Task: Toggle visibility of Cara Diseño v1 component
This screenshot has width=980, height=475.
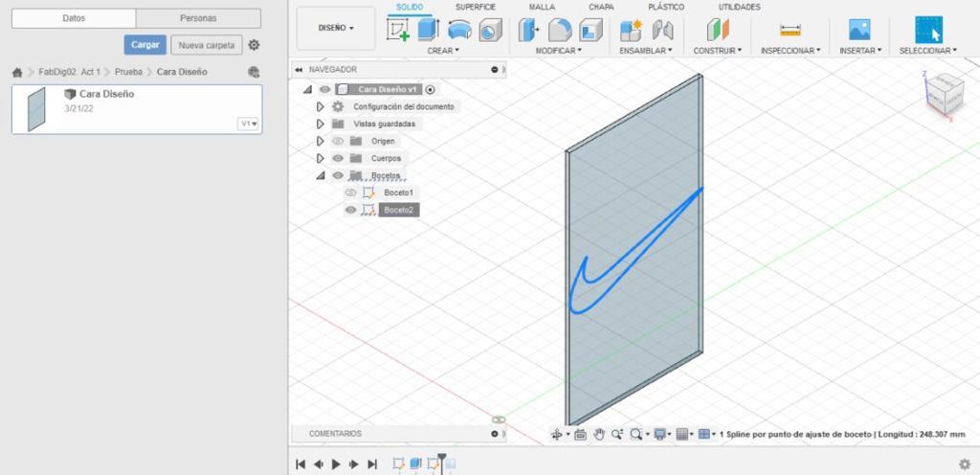Action: click(324, 89)
